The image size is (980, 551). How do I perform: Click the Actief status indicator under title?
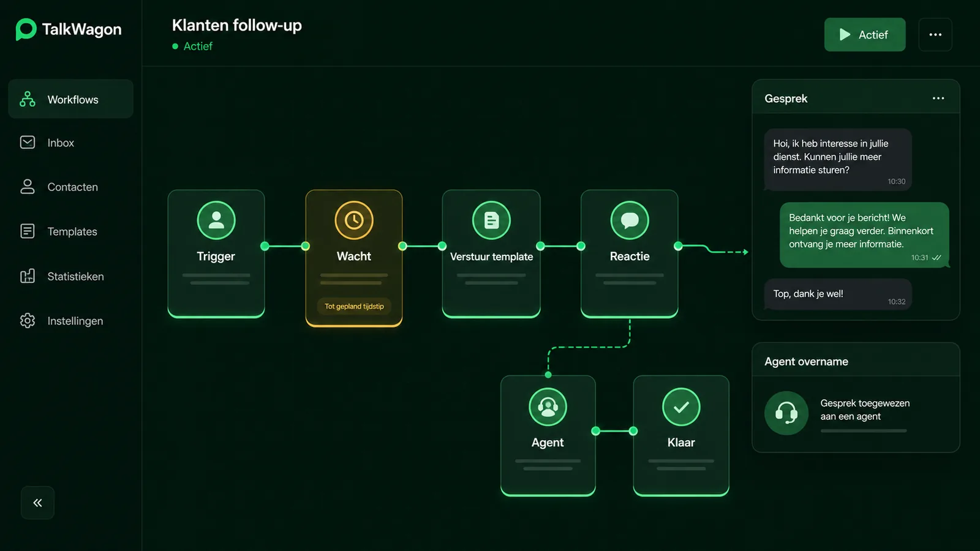192,46
